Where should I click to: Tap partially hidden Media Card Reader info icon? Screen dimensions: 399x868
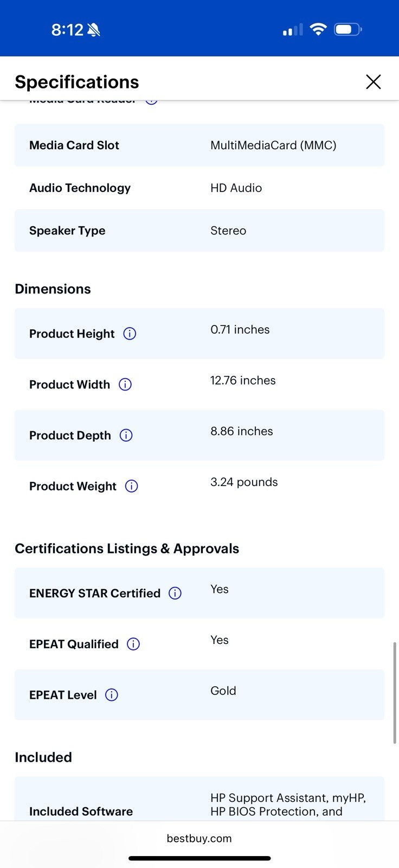pyautogui.click(x=152, y=101)
